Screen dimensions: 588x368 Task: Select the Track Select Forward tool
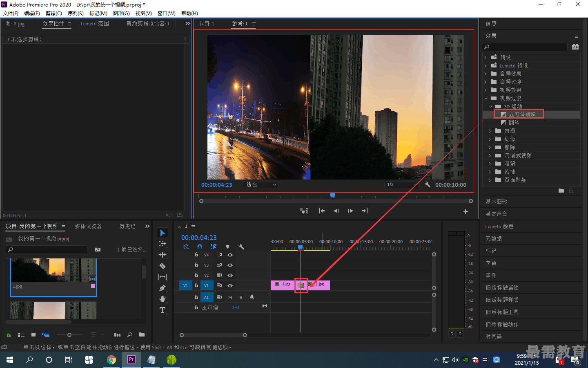[163, 244]
